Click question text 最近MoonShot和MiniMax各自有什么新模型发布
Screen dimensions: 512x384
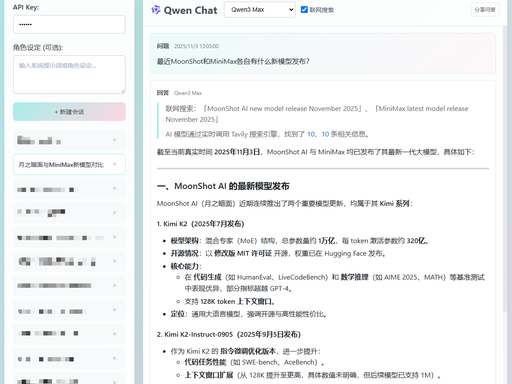point(233,61)
